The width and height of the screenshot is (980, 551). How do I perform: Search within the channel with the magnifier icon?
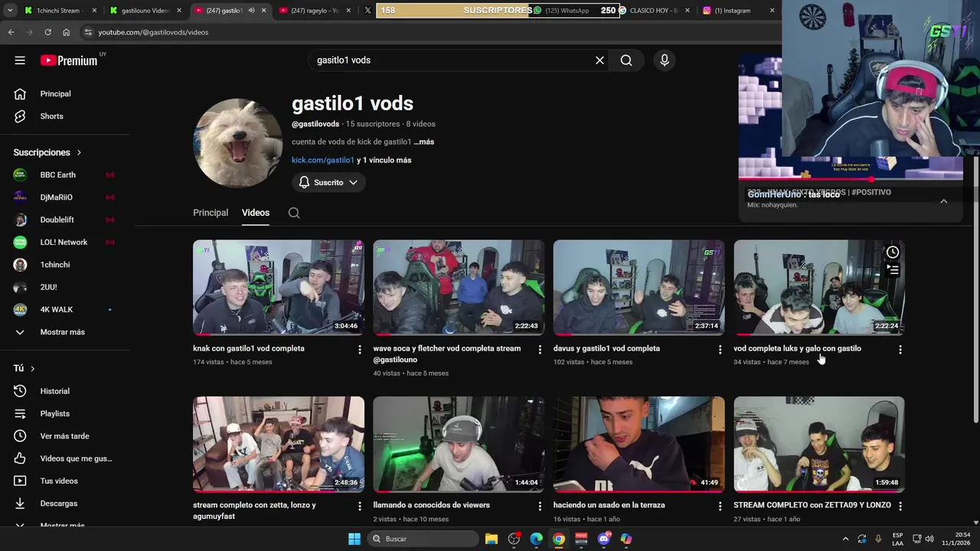294,213
